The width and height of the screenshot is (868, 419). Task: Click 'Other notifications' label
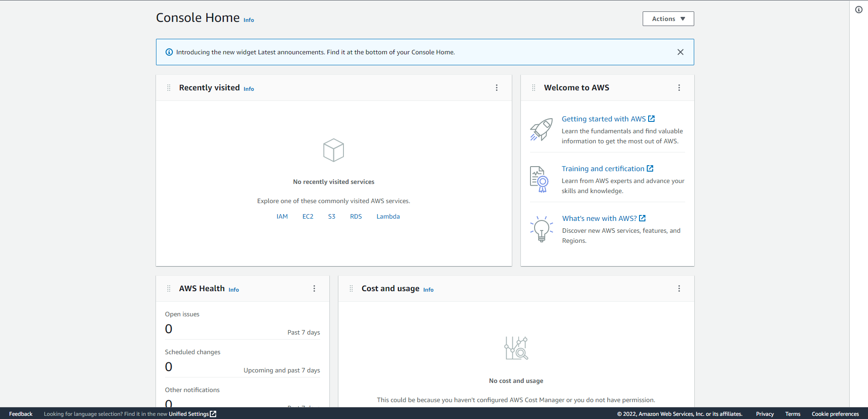[192, 390]
